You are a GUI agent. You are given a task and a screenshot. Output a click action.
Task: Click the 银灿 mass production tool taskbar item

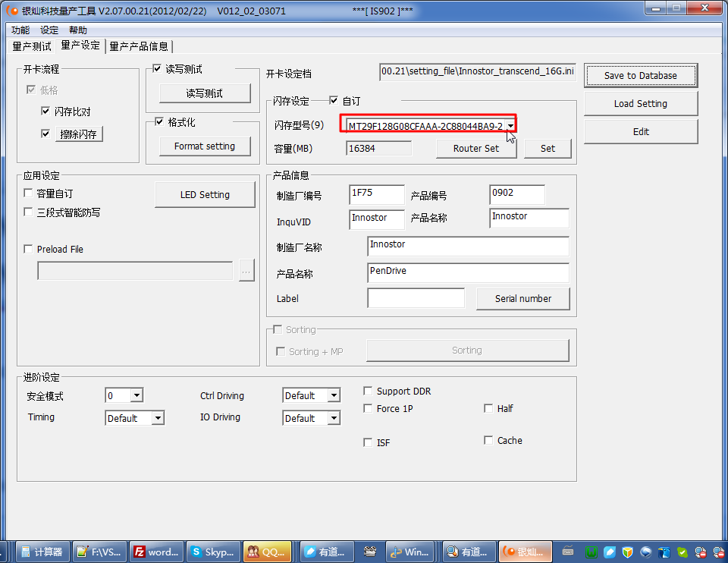coord(526,552)
